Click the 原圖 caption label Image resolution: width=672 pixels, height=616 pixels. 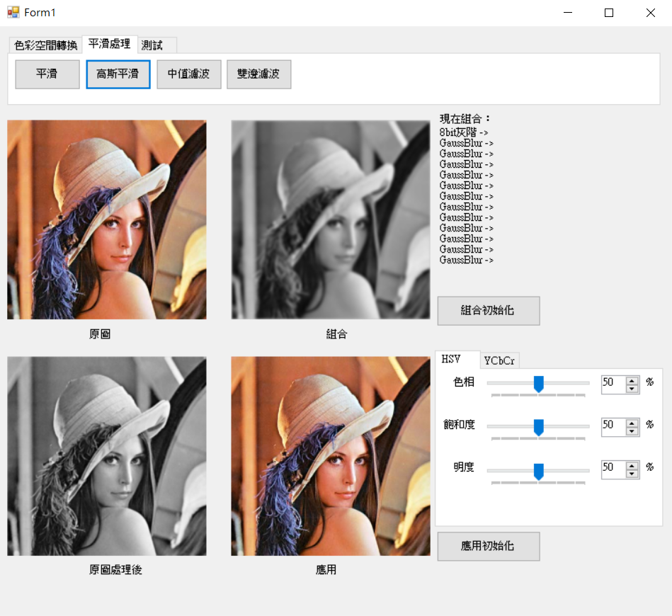pyautogui.click(x=100, y=334)
